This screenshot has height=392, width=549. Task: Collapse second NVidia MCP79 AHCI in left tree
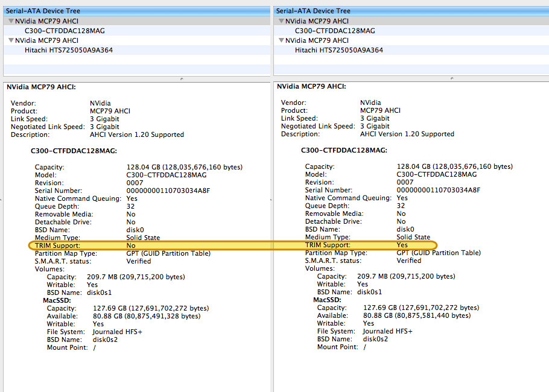coord(11,40)
